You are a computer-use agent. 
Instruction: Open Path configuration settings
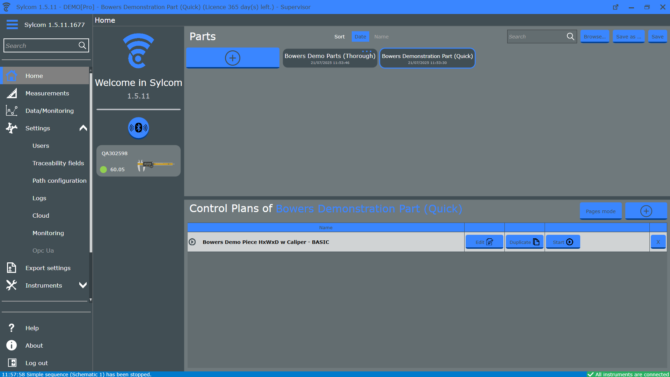coord(59,181)
